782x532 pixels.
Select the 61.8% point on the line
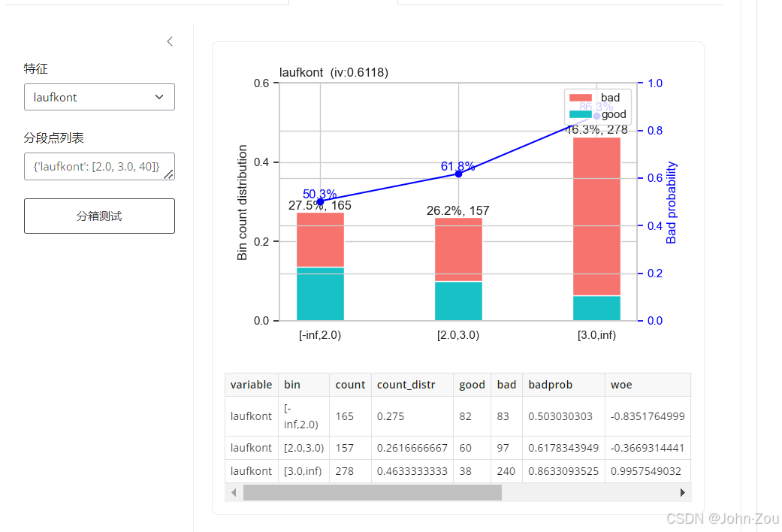458,174
